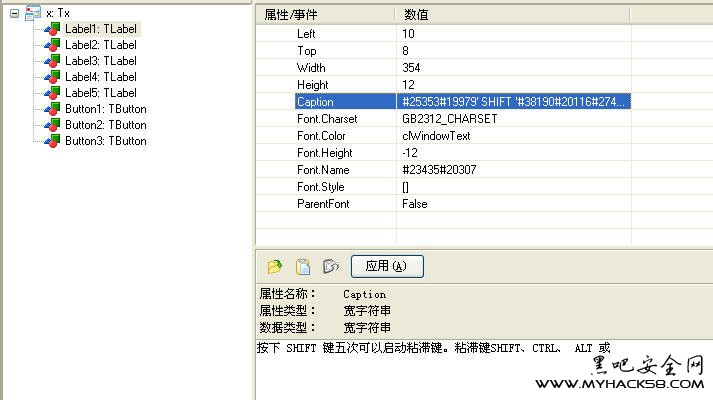The width and height of the screenshot is (713, 400).
Task: Click the component icon beside Label4
Action: pos(53,77)
